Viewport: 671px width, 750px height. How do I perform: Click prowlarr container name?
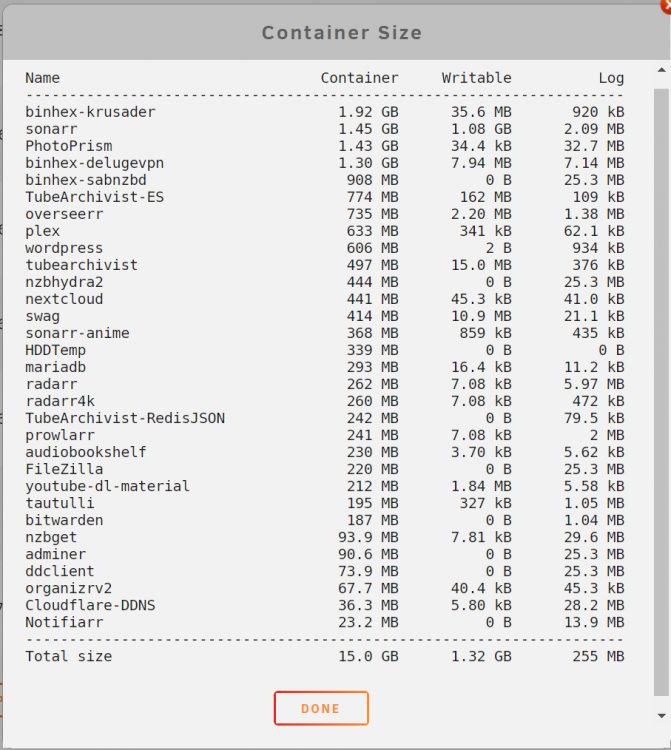click(60, 435)
